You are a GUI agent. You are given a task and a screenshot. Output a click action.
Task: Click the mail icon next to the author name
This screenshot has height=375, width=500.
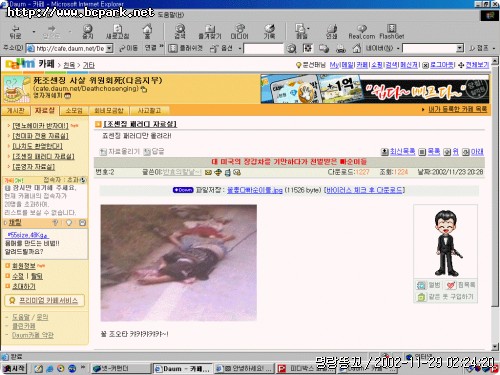(208, 172)
